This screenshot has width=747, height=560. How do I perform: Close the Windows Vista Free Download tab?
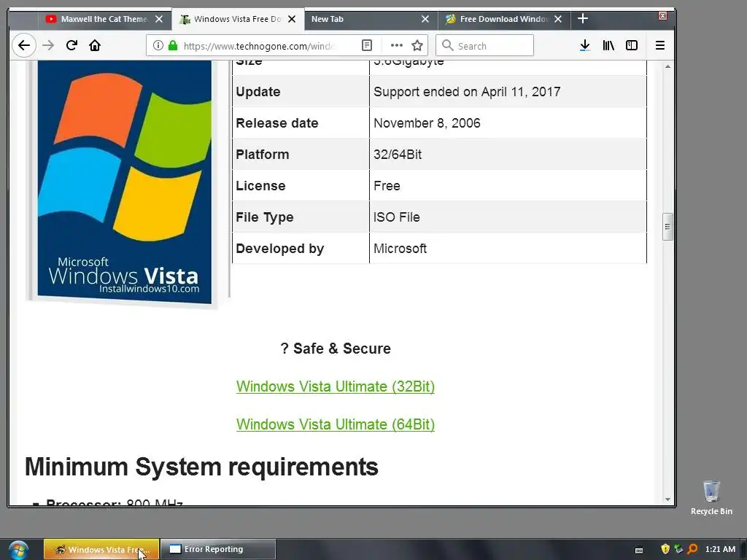click(x=292, y=19)
